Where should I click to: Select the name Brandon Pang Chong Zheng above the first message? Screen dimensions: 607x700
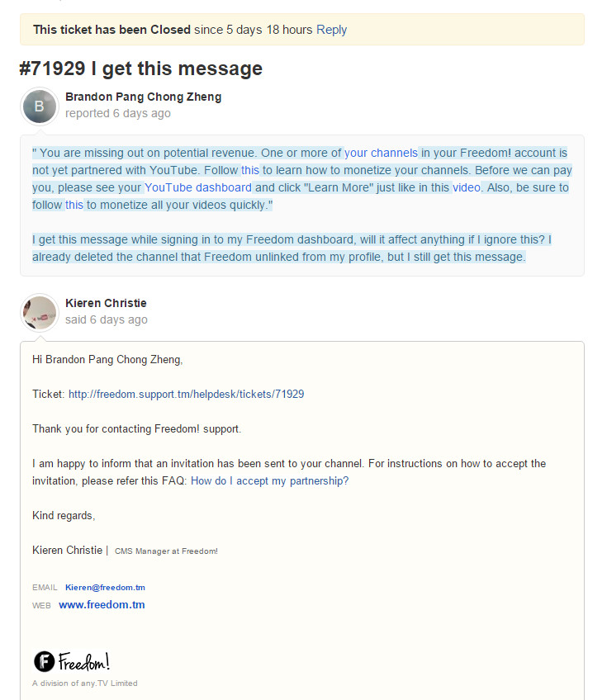(x=143, y=97)
